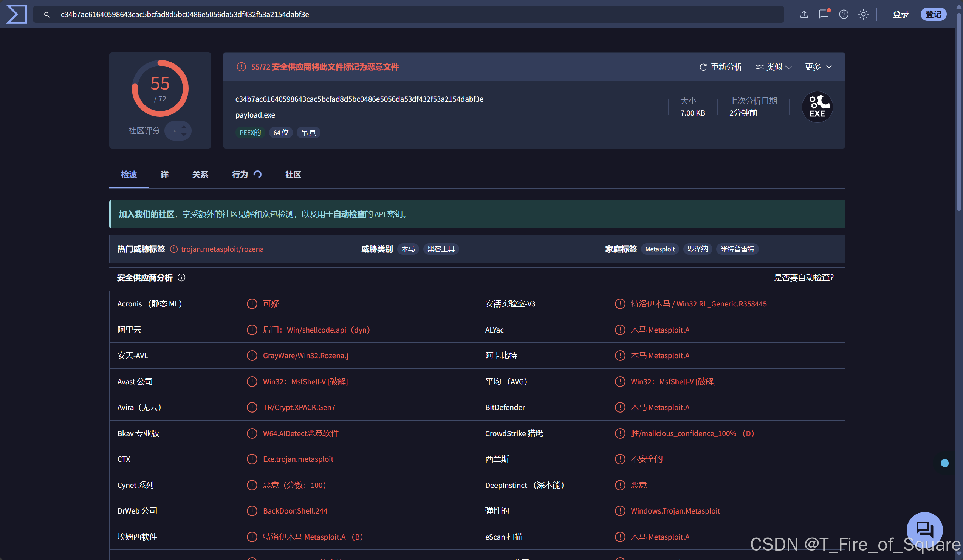Viewport: 963px width, 560px height.
Task: Open the 社区 tab
Action: point(293,175)
